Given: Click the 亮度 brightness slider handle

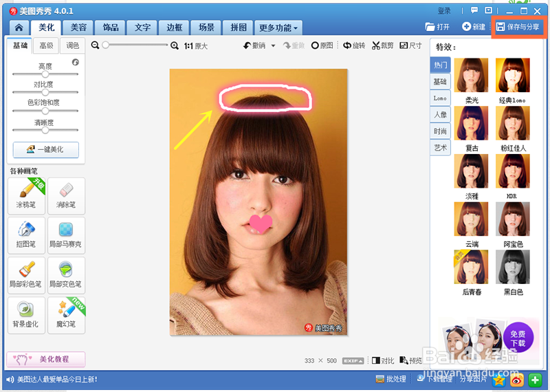Looking at the screenshot, I should pyautogui.click(x=45, y=74).
